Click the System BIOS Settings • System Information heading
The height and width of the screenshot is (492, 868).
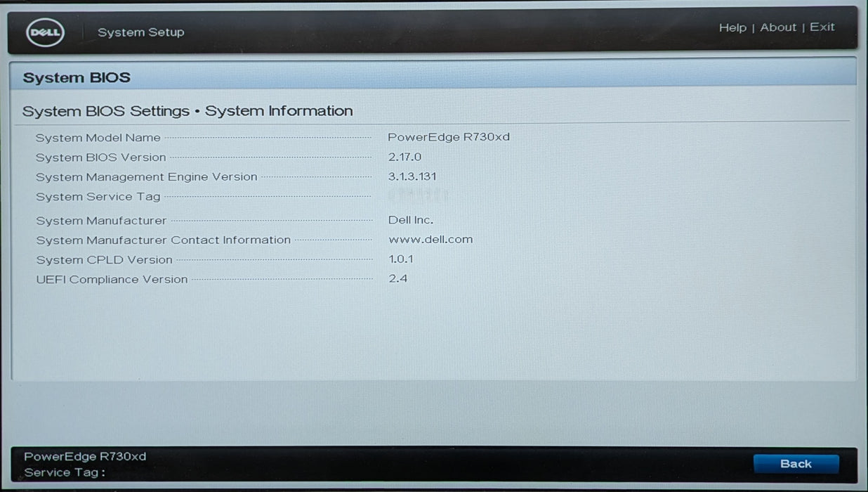coord(188,111)
